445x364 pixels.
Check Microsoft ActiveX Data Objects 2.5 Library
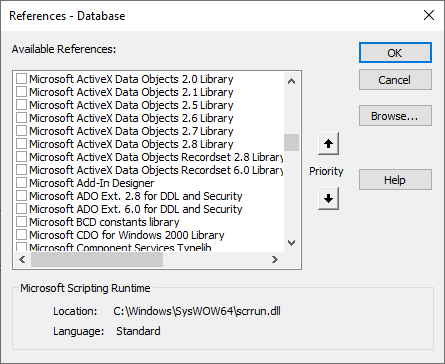tap(21, 105)
